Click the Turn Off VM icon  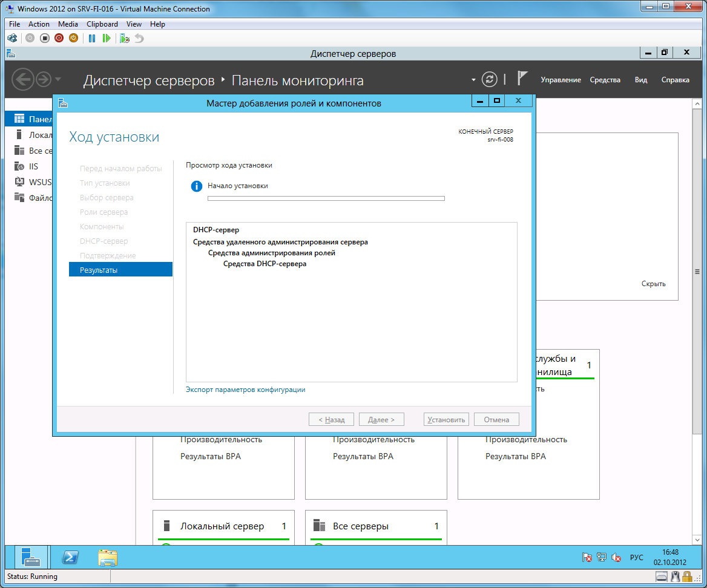coord(44,38)
